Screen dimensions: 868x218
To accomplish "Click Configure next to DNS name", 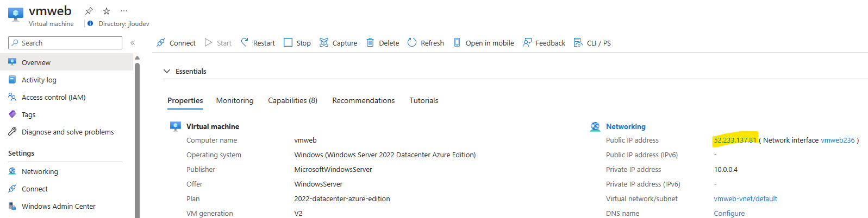I will 729,213.
